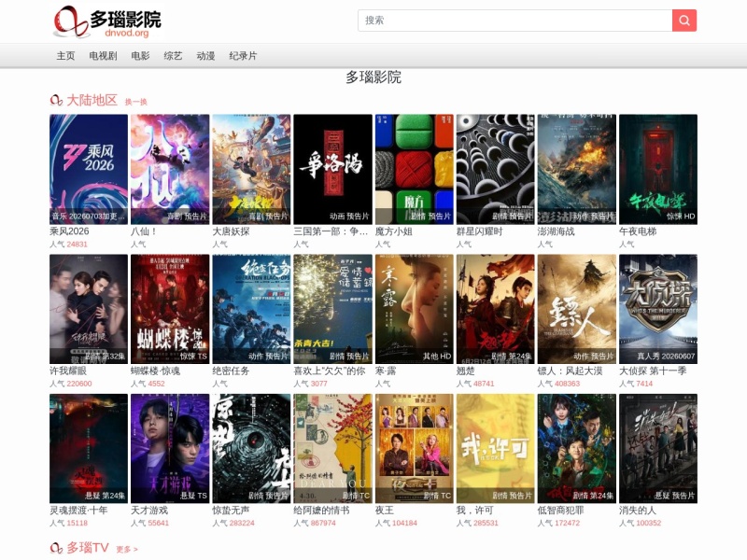Open the 乘风2026 poster thumbnail

(89, 169)
